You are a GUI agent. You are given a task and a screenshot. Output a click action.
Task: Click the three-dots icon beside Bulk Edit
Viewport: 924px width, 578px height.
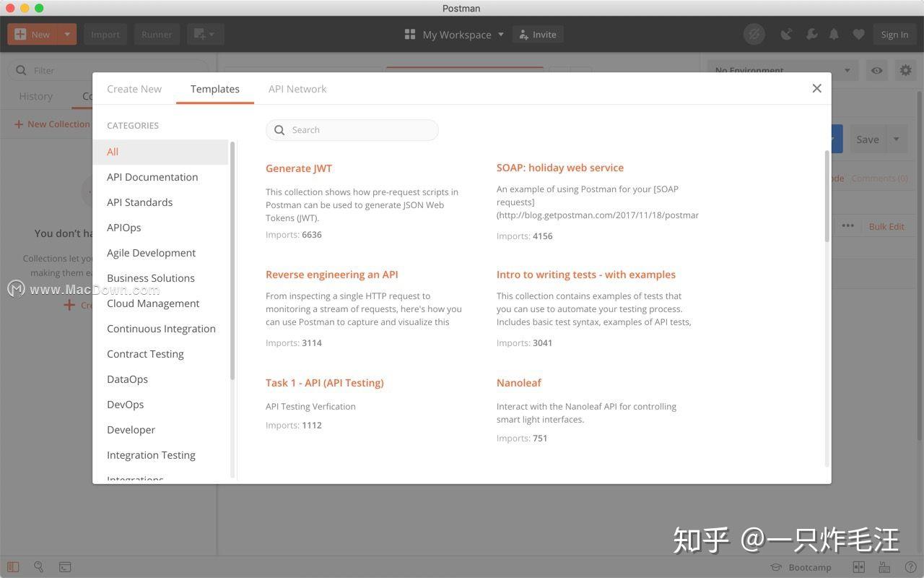coord(847,225)
